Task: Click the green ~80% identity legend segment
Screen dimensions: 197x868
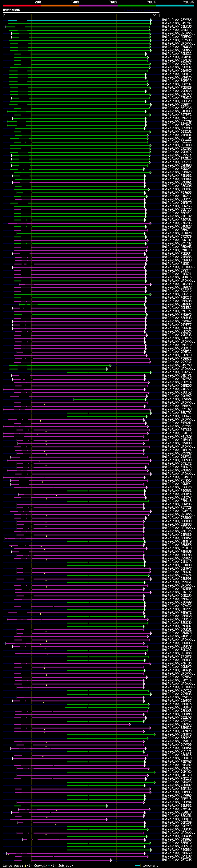Action: pyautogui.click(x=137, y=6)
